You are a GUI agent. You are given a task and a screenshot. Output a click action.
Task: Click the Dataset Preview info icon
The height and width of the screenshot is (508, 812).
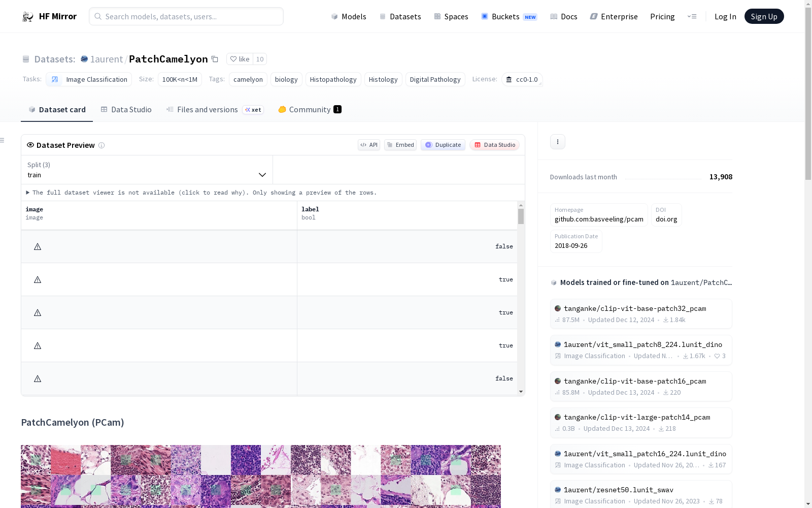pos(101,145)
